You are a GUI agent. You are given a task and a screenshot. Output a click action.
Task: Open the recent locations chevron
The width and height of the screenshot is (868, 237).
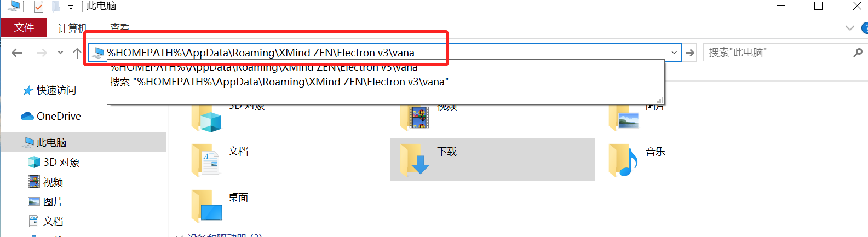click(x=60, y=53)
